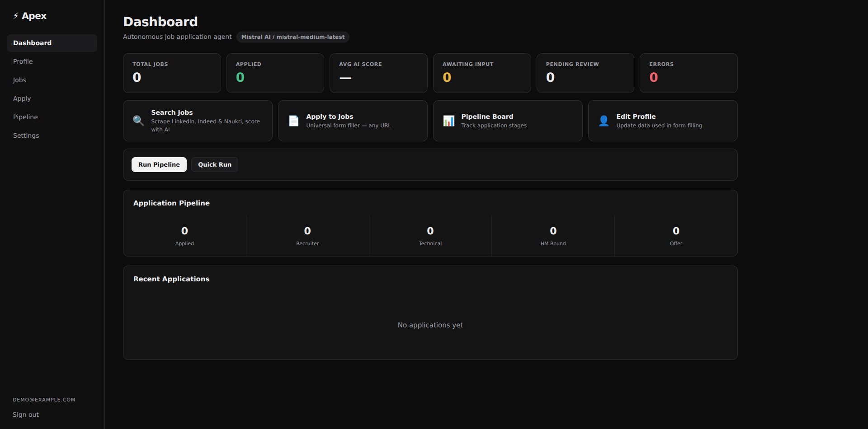868x429 pixels.
Task: Navigate to Apply in the sidebar
Action: point(52,98)
